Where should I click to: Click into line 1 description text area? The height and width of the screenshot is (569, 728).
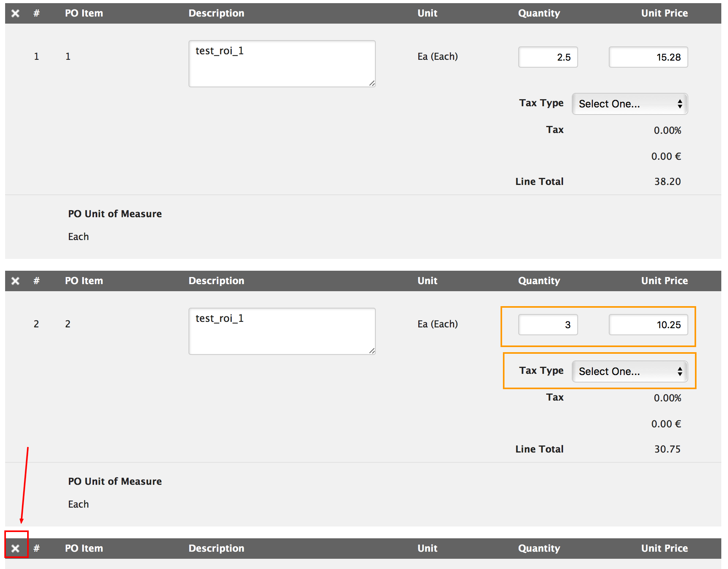(282, 64)
